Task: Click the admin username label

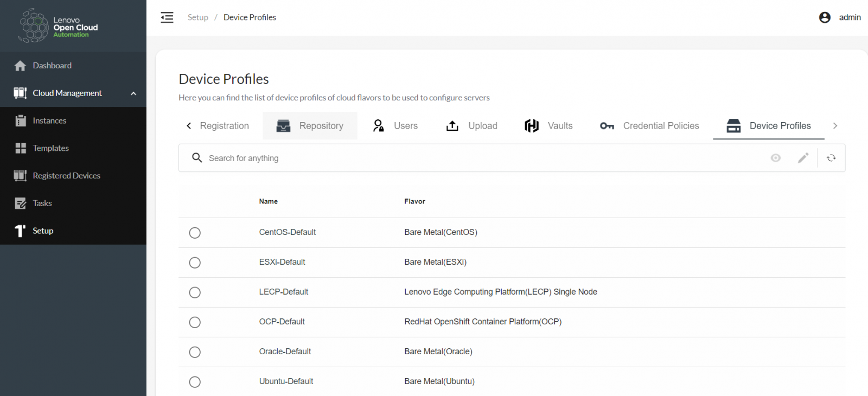Action: coord(850,17)
